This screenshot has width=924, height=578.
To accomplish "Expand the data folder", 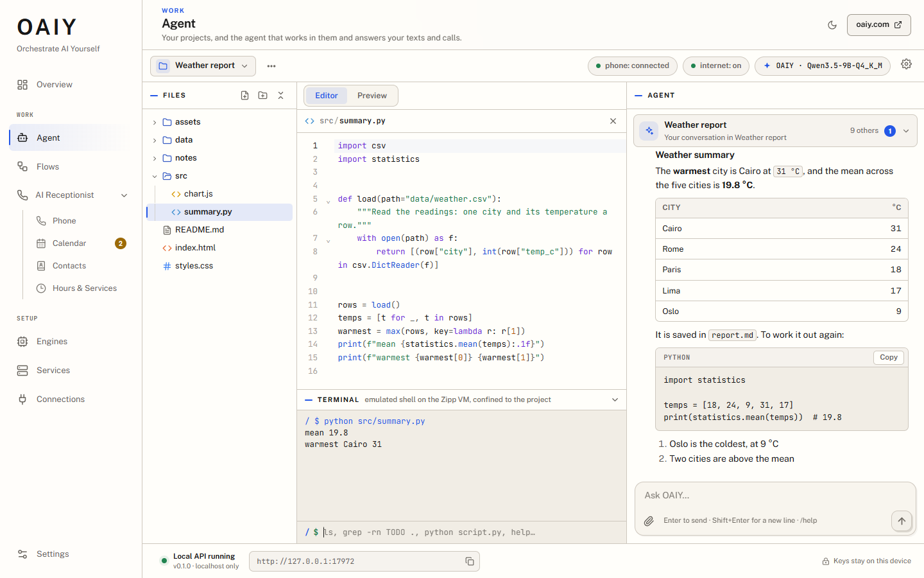I will click(155, 140).
